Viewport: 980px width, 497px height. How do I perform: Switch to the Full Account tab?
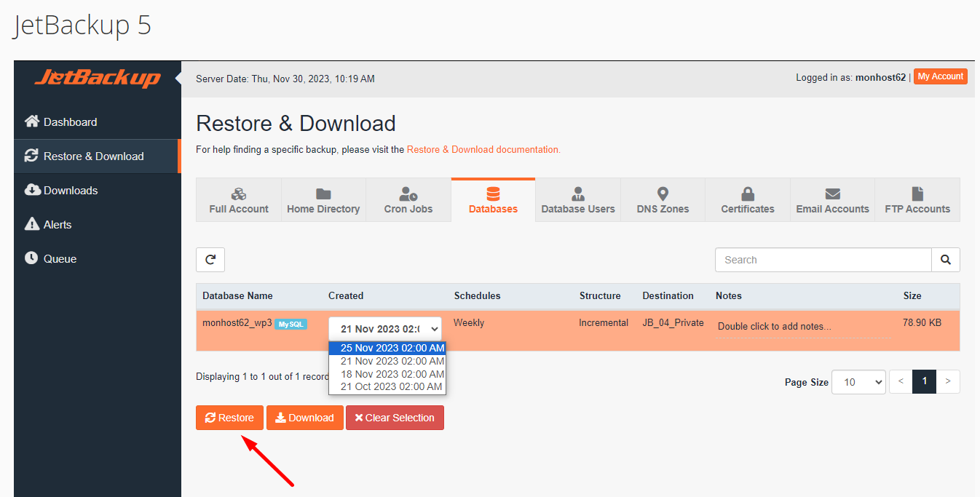[239, 200]
